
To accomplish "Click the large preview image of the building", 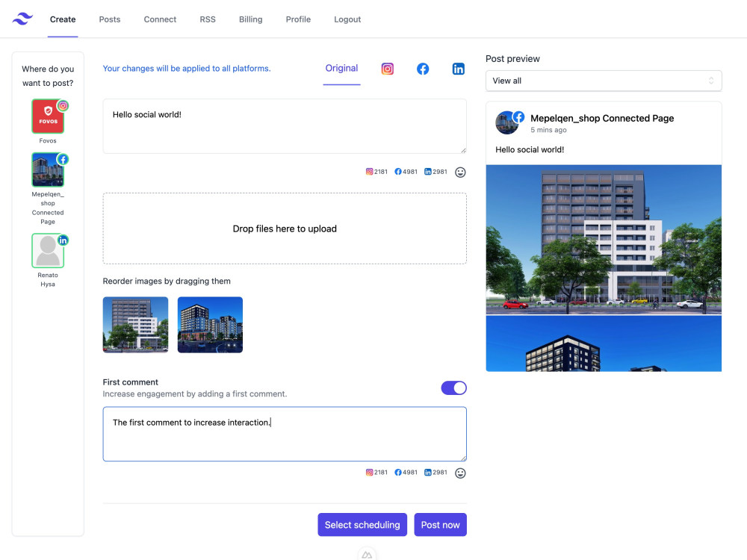I will (x=604, y=240).
